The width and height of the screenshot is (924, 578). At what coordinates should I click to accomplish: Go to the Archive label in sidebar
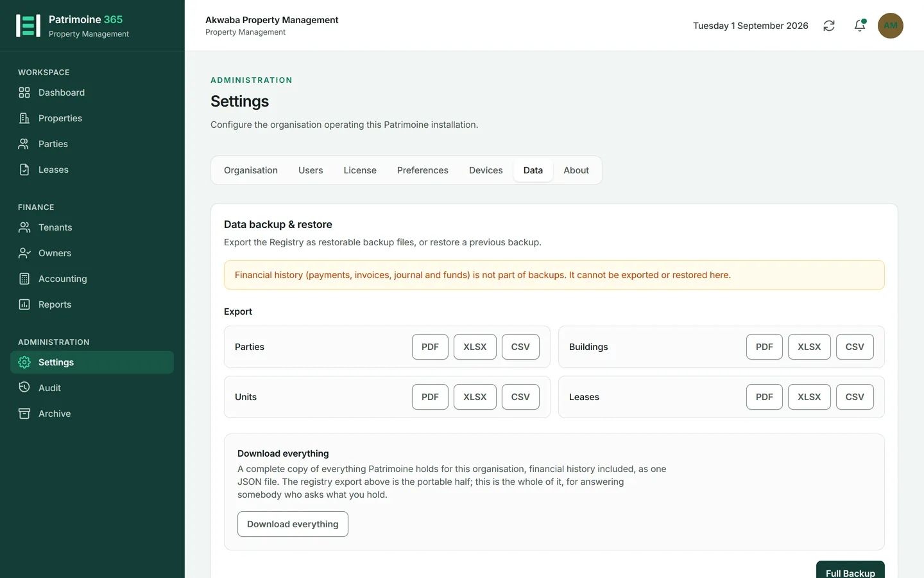tap(55, 414)
